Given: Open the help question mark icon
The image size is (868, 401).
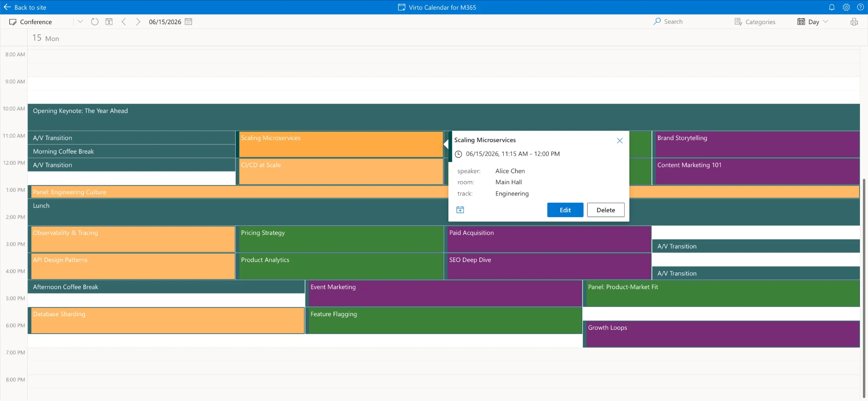Looking at the screenshot, I should [x=860, y=7].
